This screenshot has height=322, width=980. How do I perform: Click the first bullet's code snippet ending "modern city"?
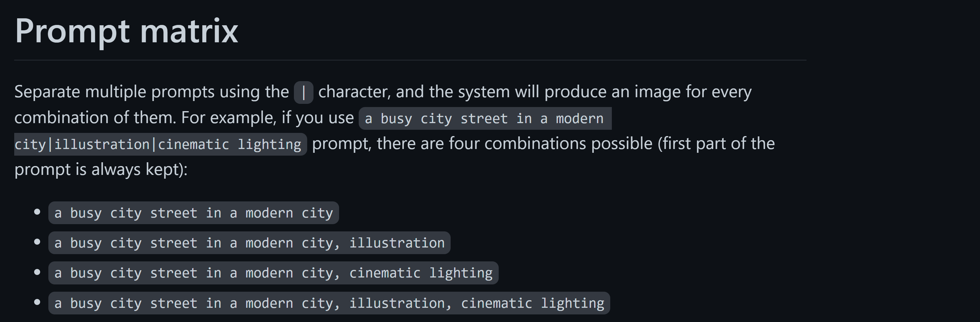tap(193, 213)
